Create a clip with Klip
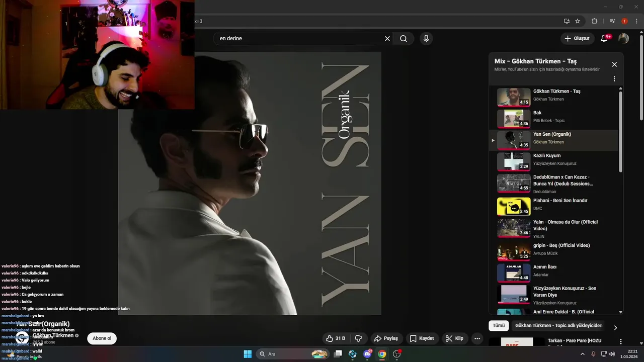This screenshot has height=362, width=644. point(455,338)
